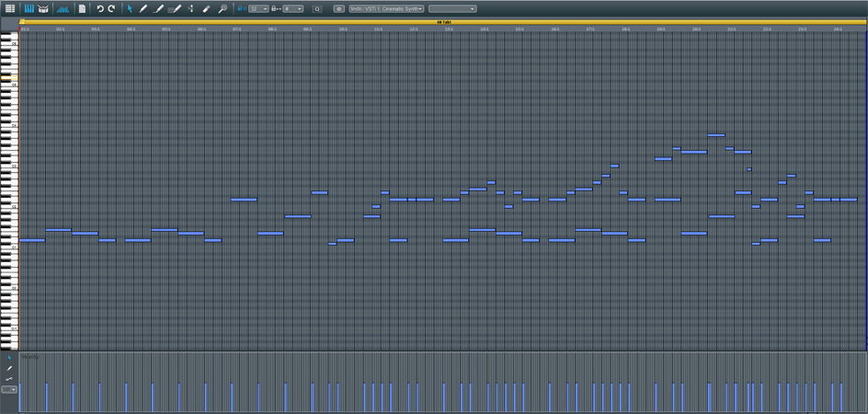Toggle the blue snap-to-grid lock
The width and height of the screenshot is (868, 414).
click(x=242, y=9)
